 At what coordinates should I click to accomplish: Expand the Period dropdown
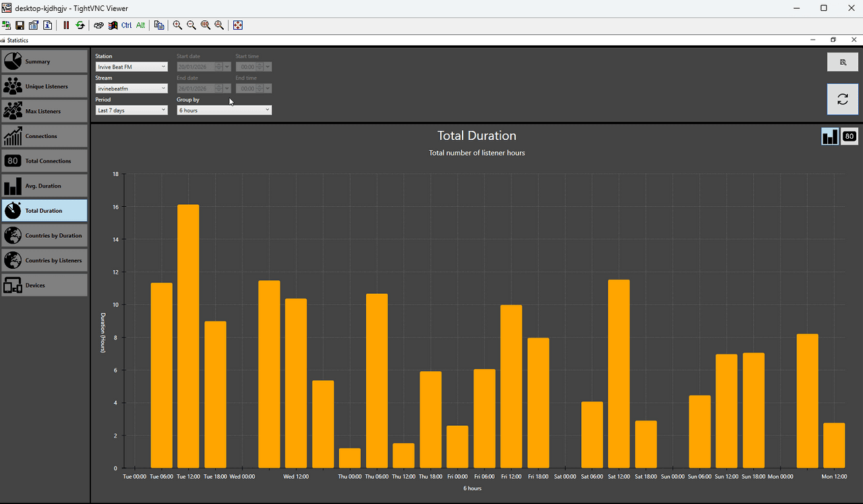pos(131,110)
